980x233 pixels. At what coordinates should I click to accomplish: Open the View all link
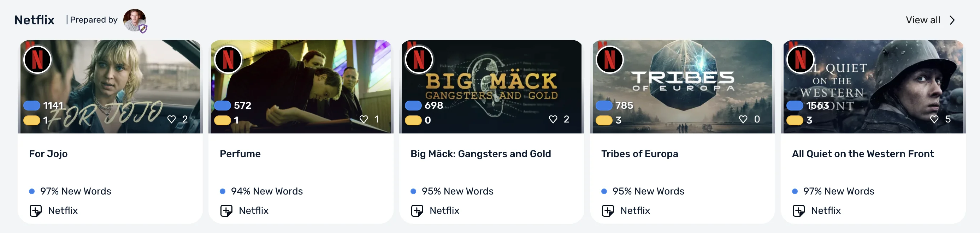coord(922,20)
